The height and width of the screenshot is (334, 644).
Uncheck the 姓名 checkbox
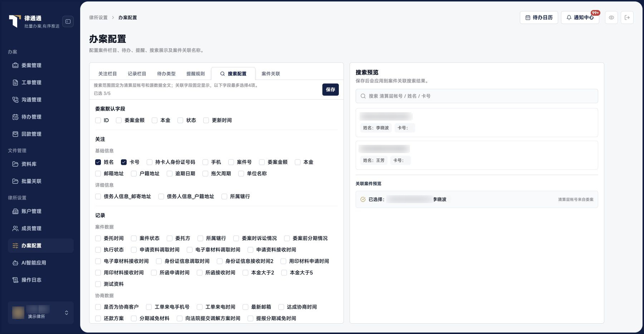coord(98,162)
